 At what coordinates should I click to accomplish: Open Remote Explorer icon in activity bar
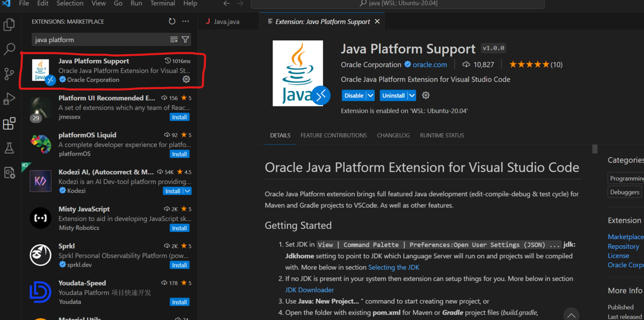click(9, 172)
